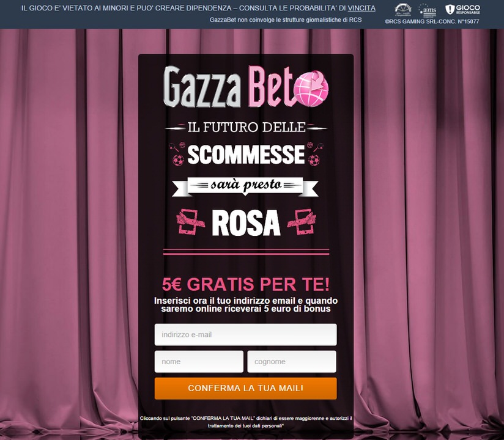Screen dimensions: 504x440
Task: Click the AAMS logo in header
Action: click(428, 10)
